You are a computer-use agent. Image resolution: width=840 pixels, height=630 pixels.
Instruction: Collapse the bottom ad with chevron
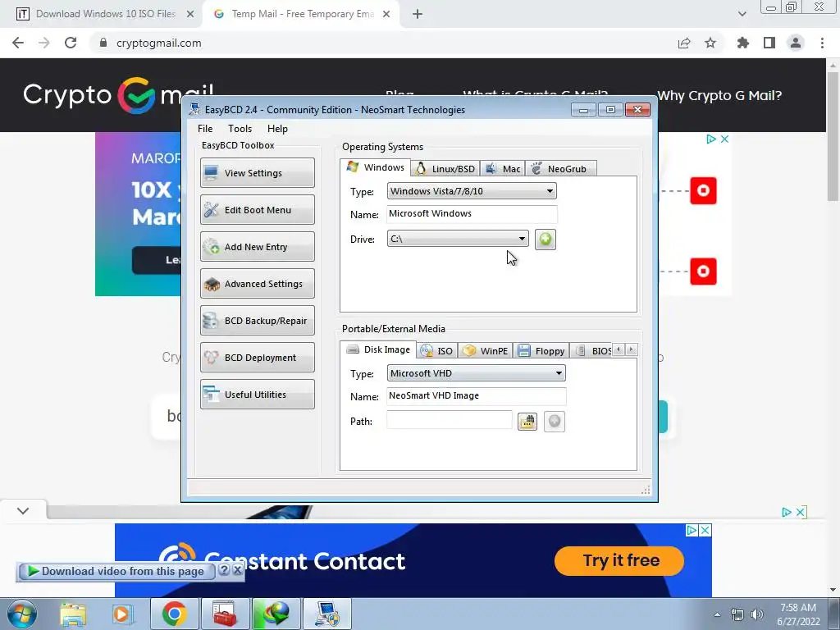[23, 510]
